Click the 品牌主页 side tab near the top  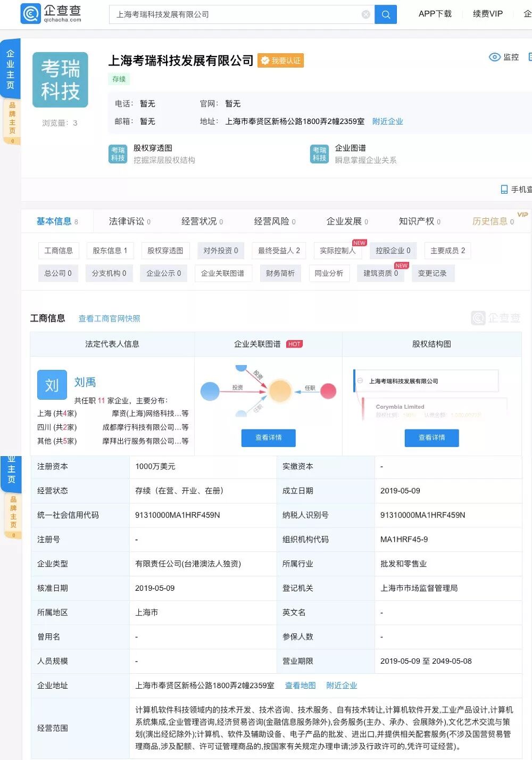pos(12,122)
